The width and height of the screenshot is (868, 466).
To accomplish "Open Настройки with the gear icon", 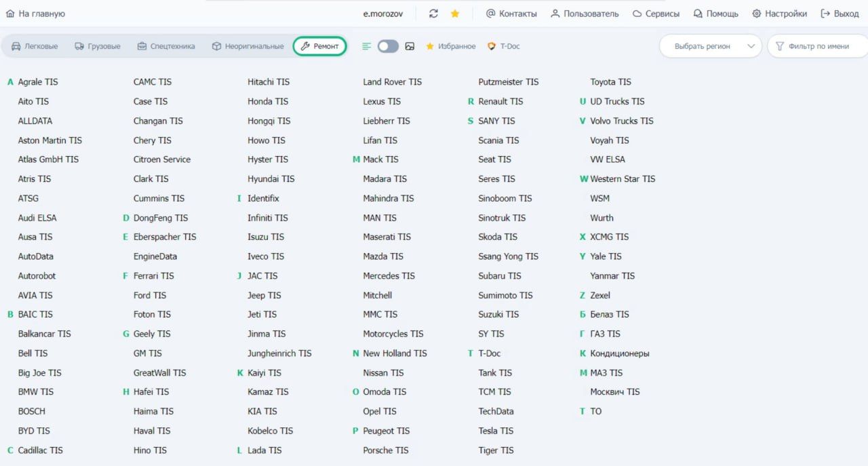I will click(779, 14).
